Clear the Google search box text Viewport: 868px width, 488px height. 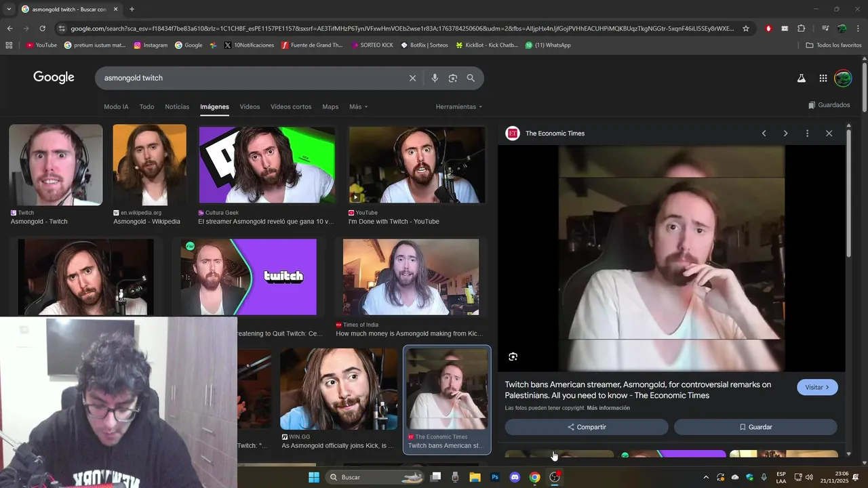412,78
